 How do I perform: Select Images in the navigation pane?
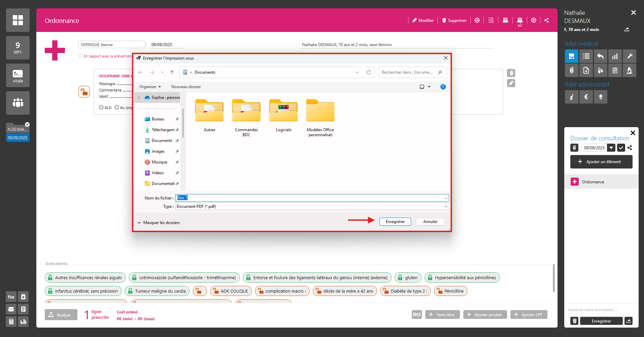coord(158,151)
